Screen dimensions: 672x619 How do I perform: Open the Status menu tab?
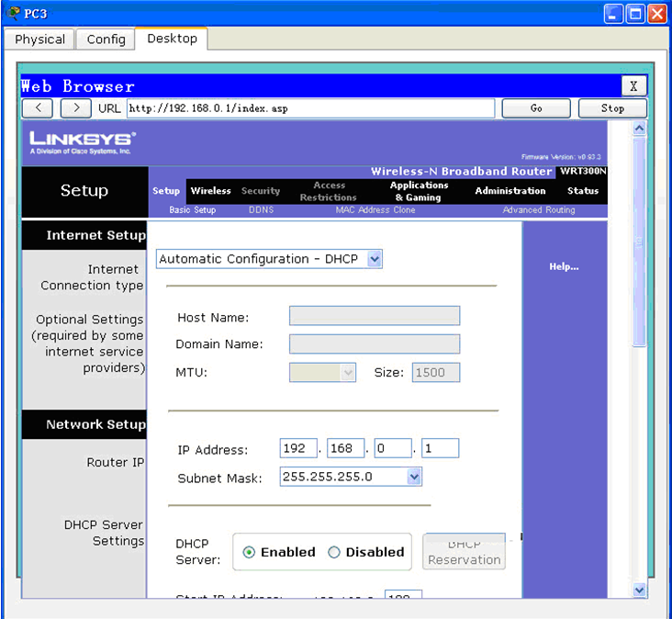click(x=583, y=191)
